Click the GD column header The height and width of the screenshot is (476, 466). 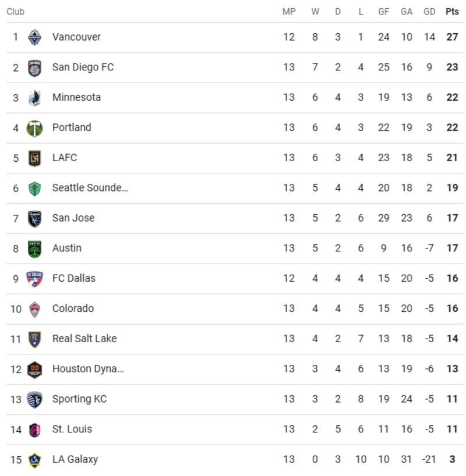click(x=429, y=12)
